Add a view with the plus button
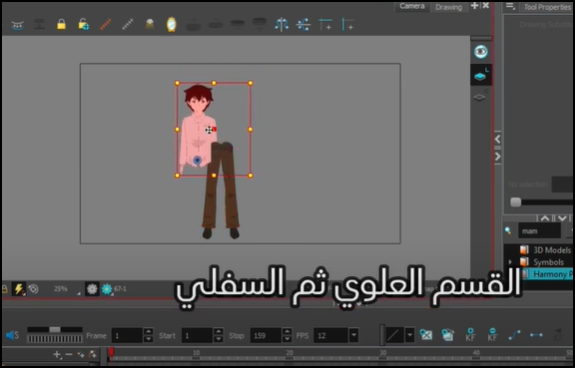The height and width of the screenshot is (368, 575). point(475,5)
